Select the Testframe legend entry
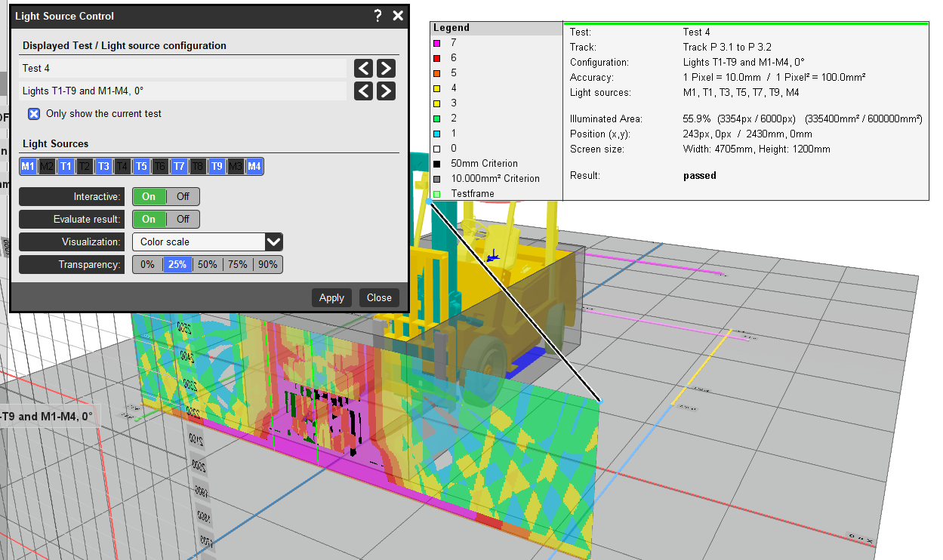943x560 pixels. [x=473, y=194]
